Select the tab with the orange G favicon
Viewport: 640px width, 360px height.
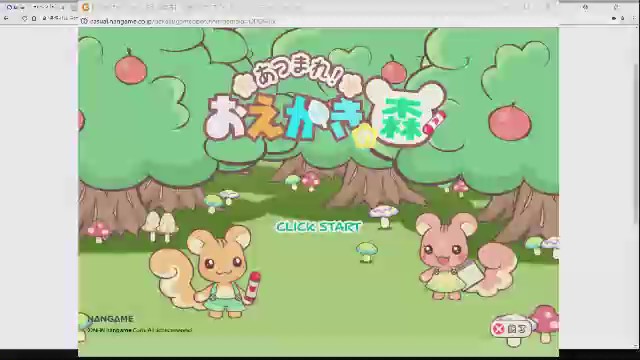86,7
